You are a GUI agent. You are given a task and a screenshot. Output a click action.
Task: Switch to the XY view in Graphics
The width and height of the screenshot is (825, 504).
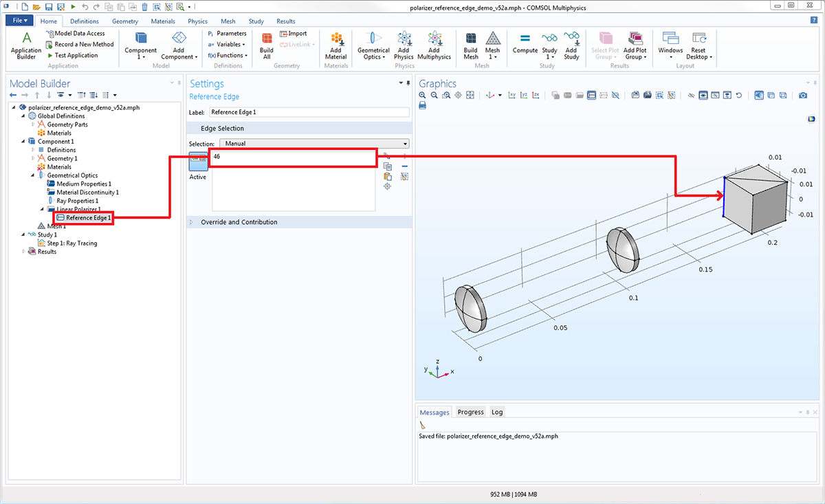(511, 95)
